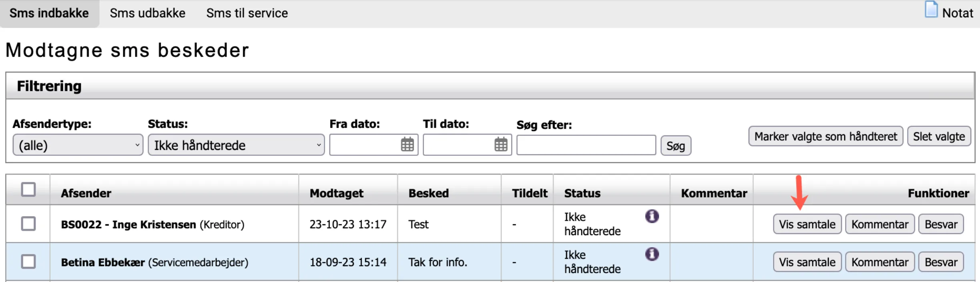Open the Fra dato calendar picker
This screenshot has height=282, width=980.
[x=407, y=145]
